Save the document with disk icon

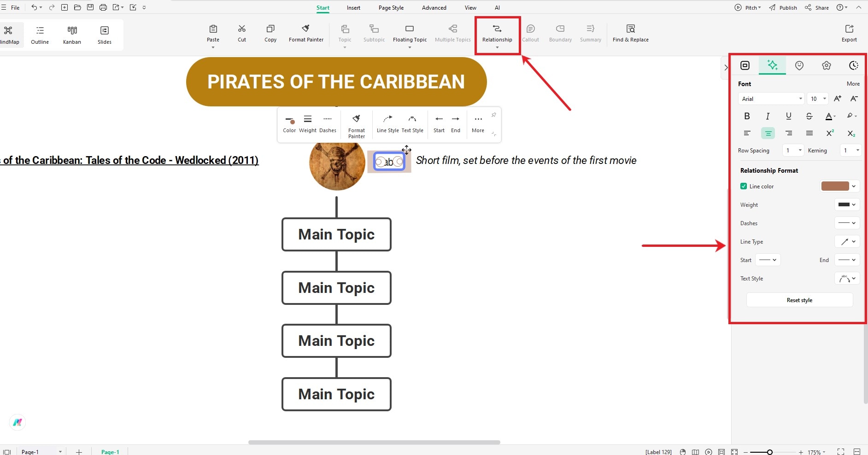90,7
